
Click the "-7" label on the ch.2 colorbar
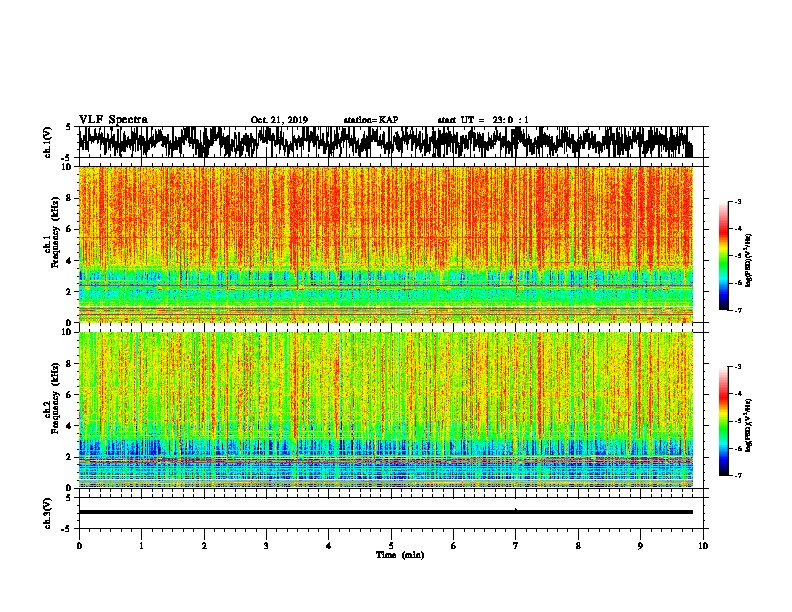pyautogui.click(x=738, y=475)
